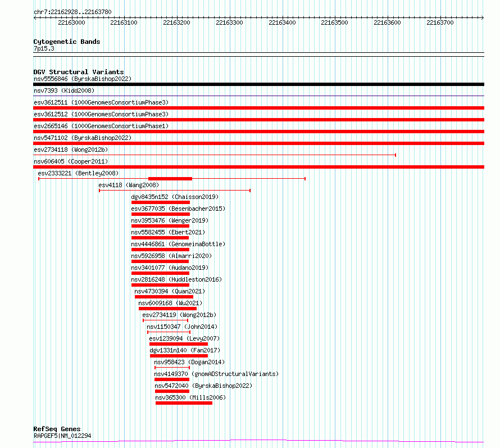The width and height of the screenshot is (500, 448).
Task: Click the esv3612511 (1000GenomesConsortiumPhase3) label
Action: [x=101, y=102]
